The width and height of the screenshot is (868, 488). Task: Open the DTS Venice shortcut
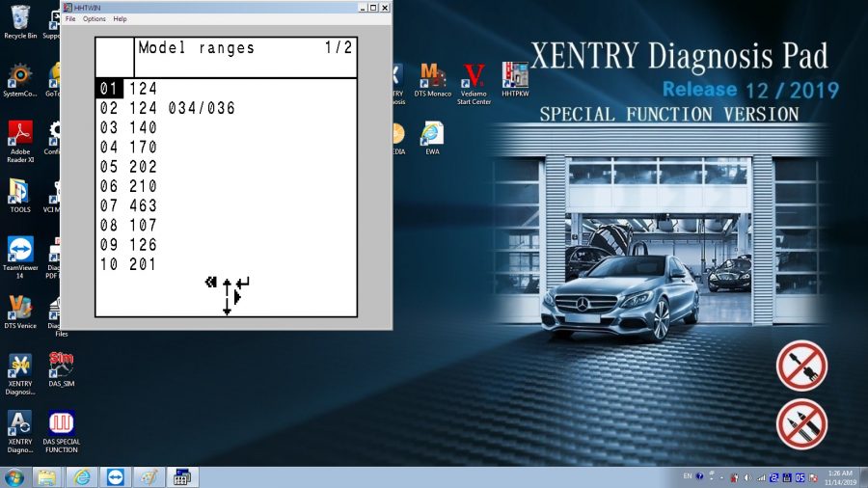pyautogui.click(x=20, y=312)
